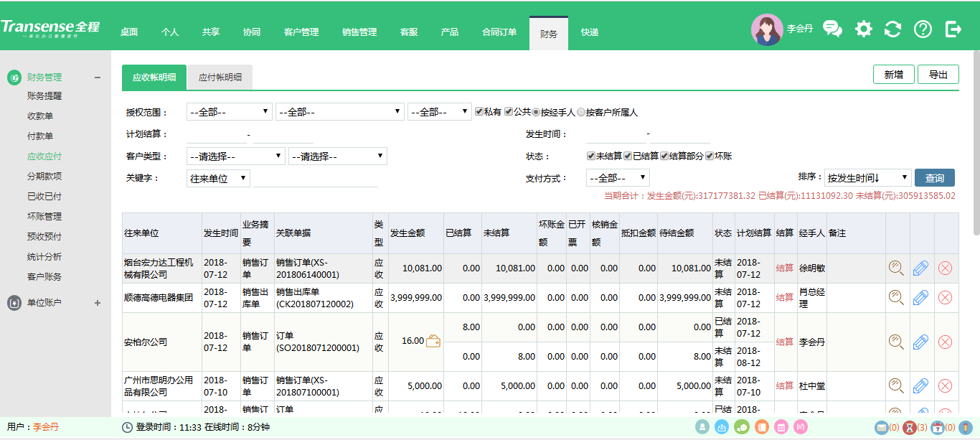Viewport: 980px width, 440px height.
Task: Open the 合同订单 top menu
Action: [x=499, y=32]
